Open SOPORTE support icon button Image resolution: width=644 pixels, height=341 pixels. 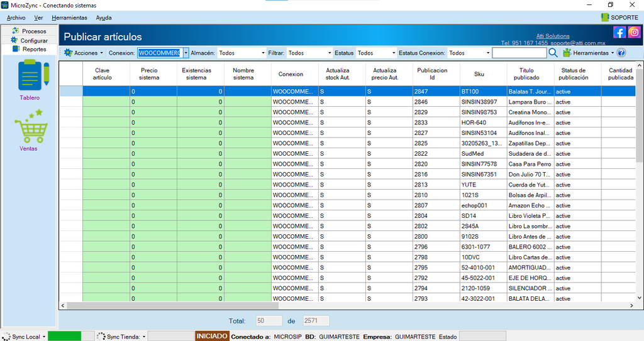coord(619,17)
